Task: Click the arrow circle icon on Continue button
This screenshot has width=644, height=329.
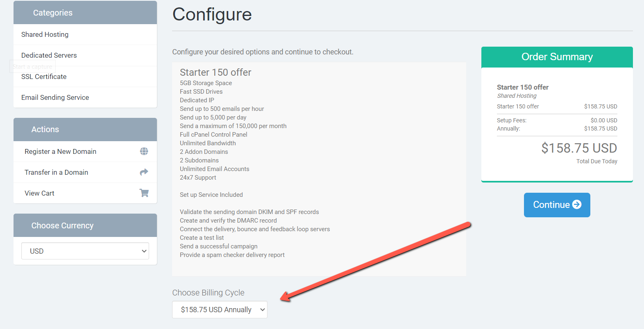Action: coord(577,204)
